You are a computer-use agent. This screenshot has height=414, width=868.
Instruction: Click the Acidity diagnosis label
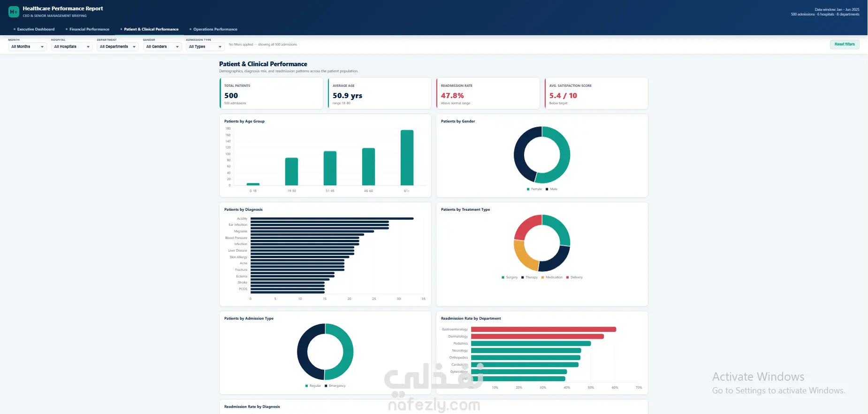242,219
